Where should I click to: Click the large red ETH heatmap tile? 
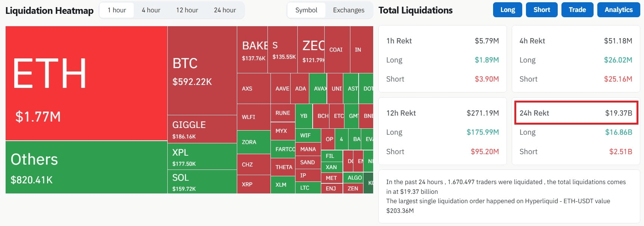point(86,83)
